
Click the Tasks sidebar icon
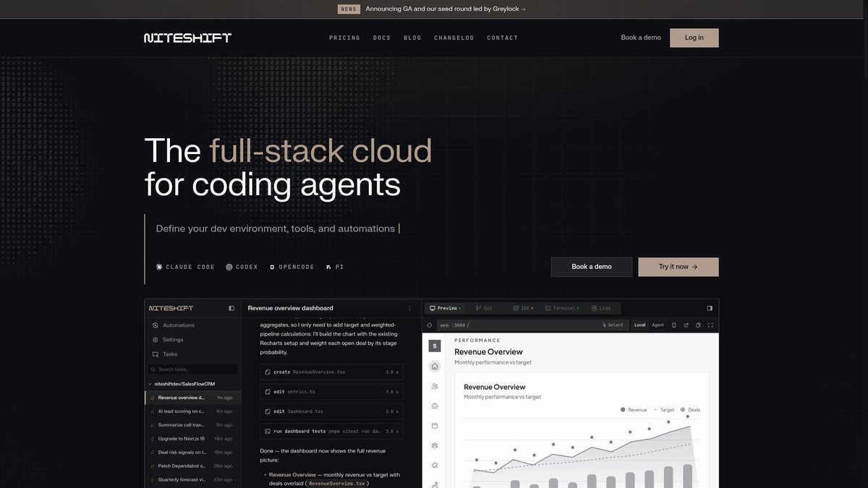(x=155, y=354)
